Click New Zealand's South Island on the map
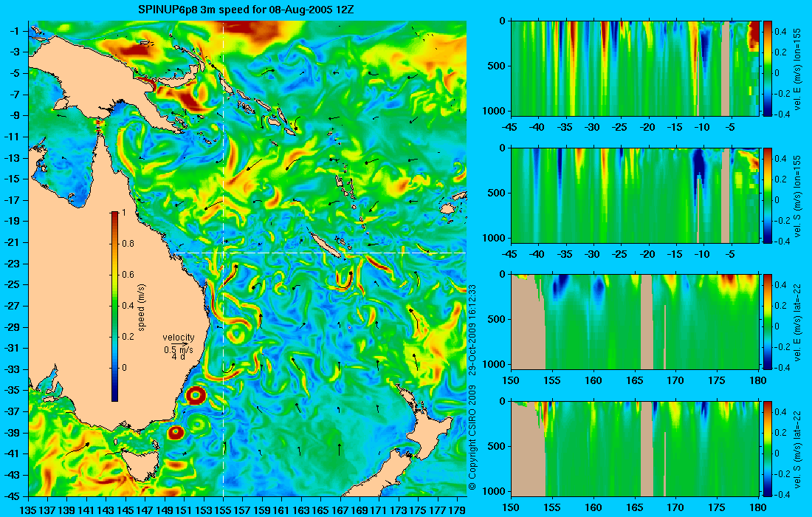This screenshot has height=517, width=812. 377,476
